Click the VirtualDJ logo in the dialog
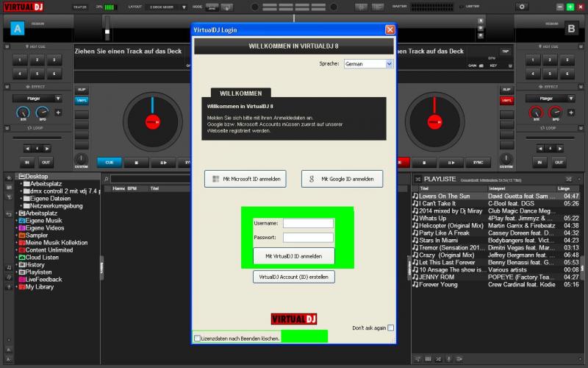This screenshot has width=588, height=368. (293, 319)
